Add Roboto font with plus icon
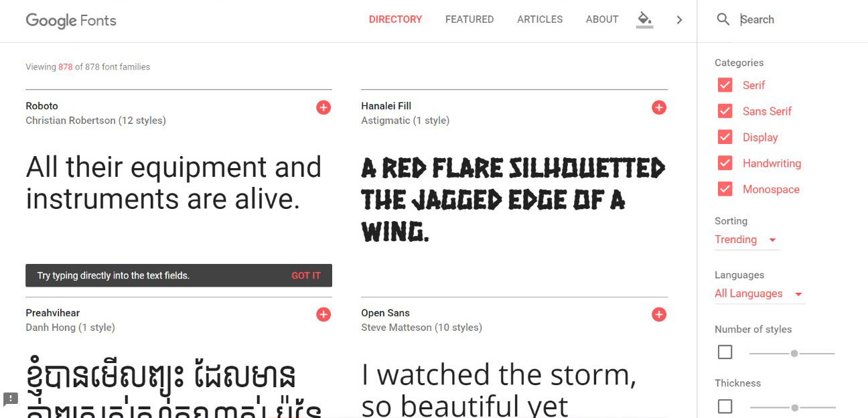Image resolution: width=868 pixels, height=418 pixels. 323,107
